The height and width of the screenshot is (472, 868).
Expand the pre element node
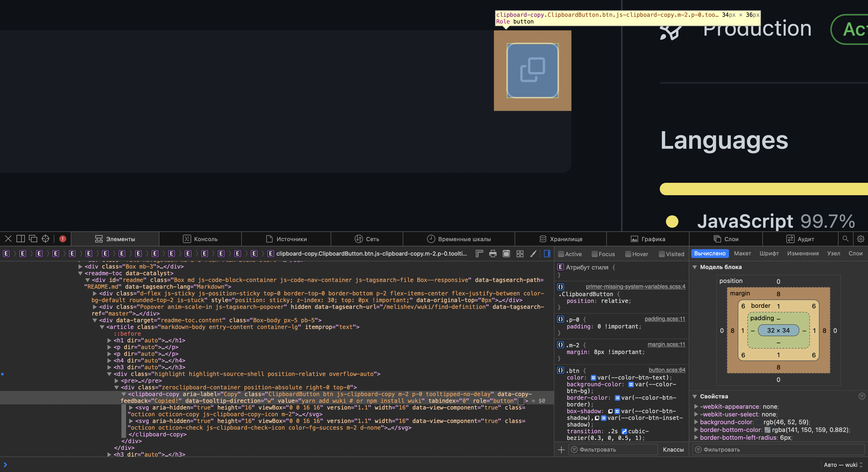tap(117, 381)
